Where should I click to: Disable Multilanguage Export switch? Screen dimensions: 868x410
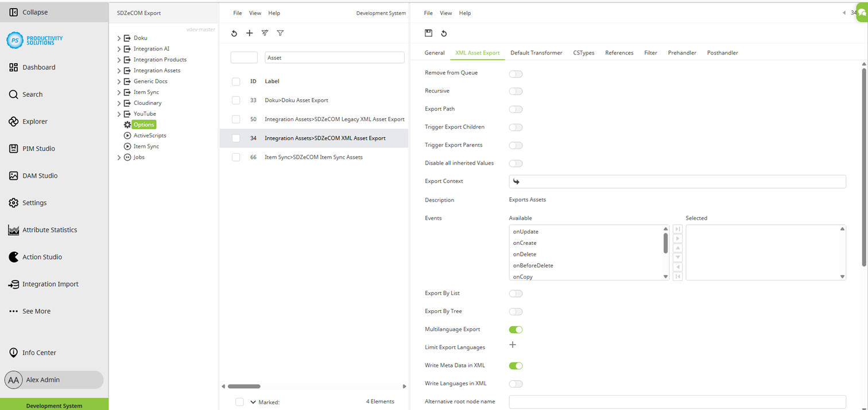(x=516, y=330)
